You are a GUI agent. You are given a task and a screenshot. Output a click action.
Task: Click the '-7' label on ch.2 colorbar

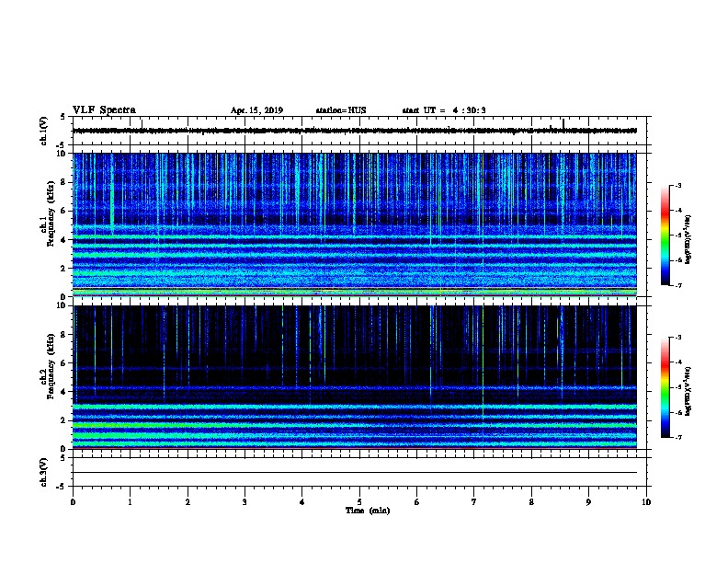[x=677, y=438]
